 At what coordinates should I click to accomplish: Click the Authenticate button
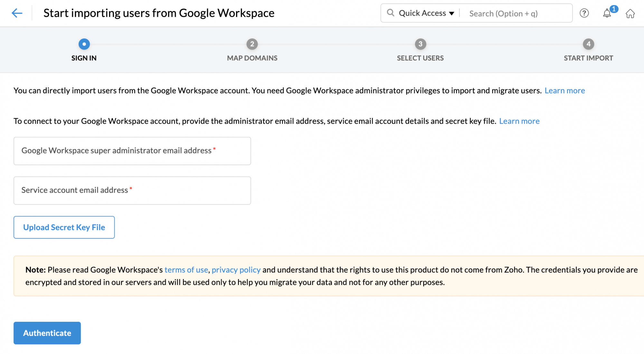pyautogui.click(x=47, y=333)
